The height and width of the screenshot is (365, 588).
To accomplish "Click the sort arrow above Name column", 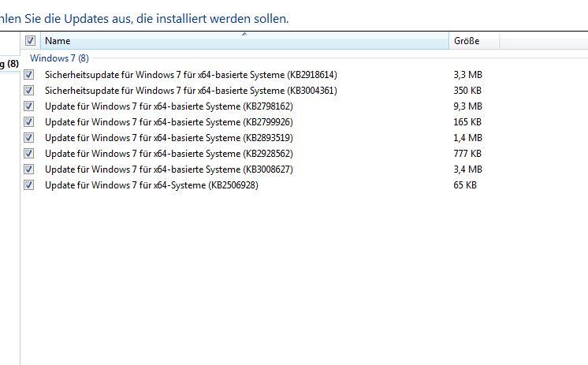I will tap(244, 34).
